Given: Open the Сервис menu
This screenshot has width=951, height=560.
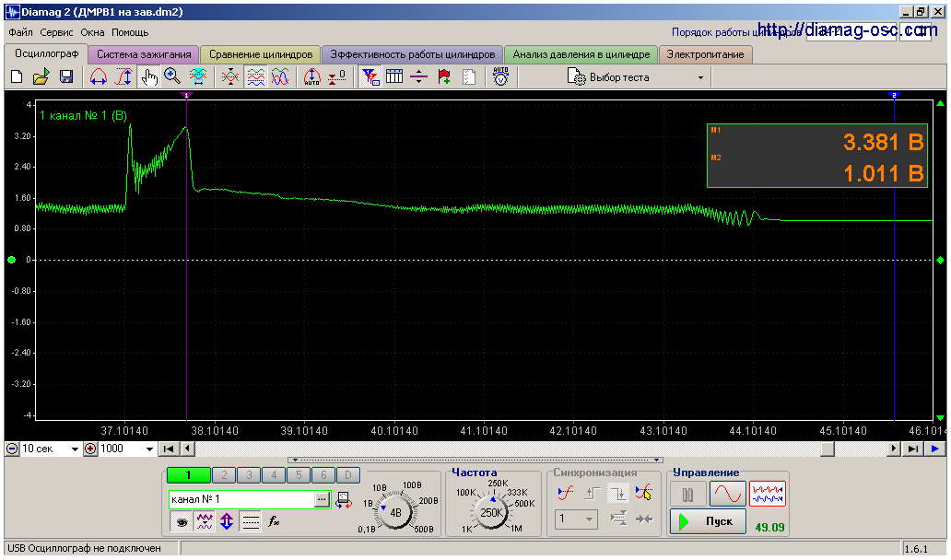Looking at the screenshot, I should pyautogui.click(x=56, y=32).
